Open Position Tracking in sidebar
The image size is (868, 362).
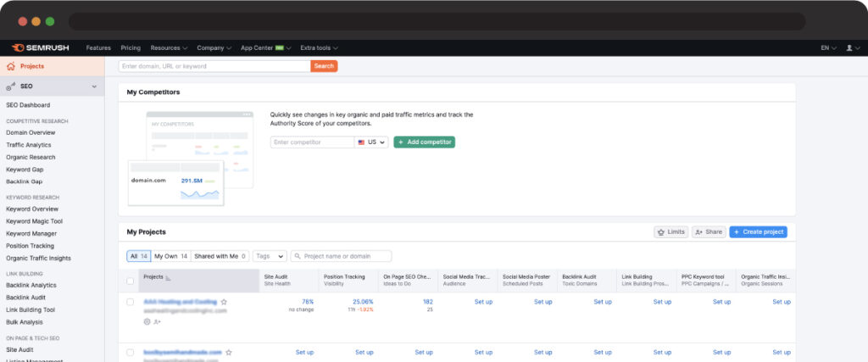pyautogui.click(x=30, y=246)
